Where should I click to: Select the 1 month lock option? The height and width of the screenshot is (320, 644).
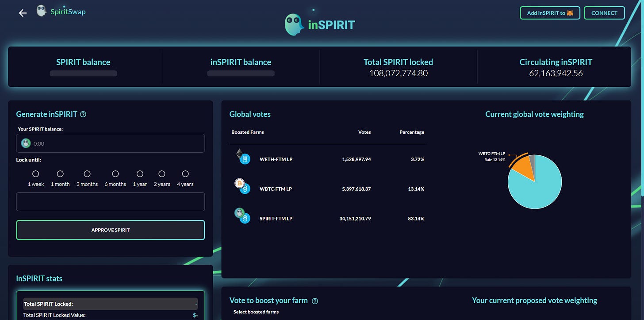(x=60, y=174)
